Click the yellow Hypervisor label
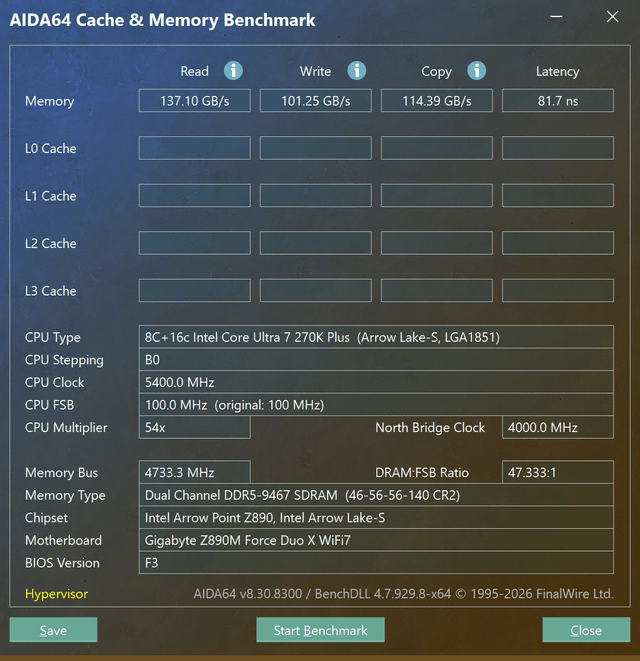 click(56, 594)
